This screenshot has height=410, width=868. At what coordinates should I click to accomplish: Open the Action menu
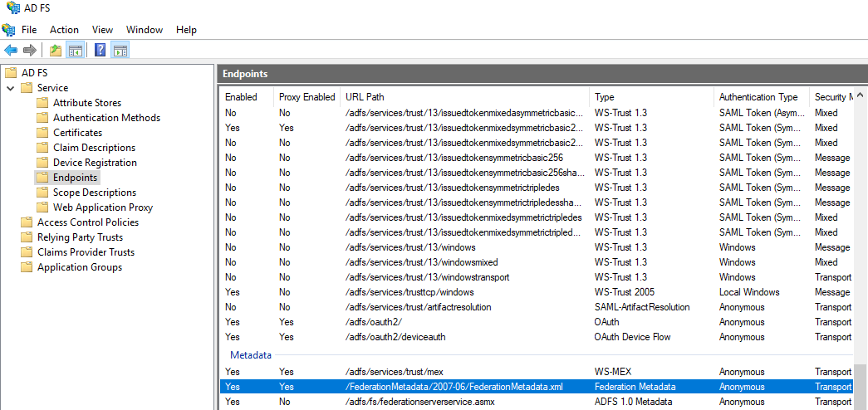pyautogui.click(x=64, y=30)
